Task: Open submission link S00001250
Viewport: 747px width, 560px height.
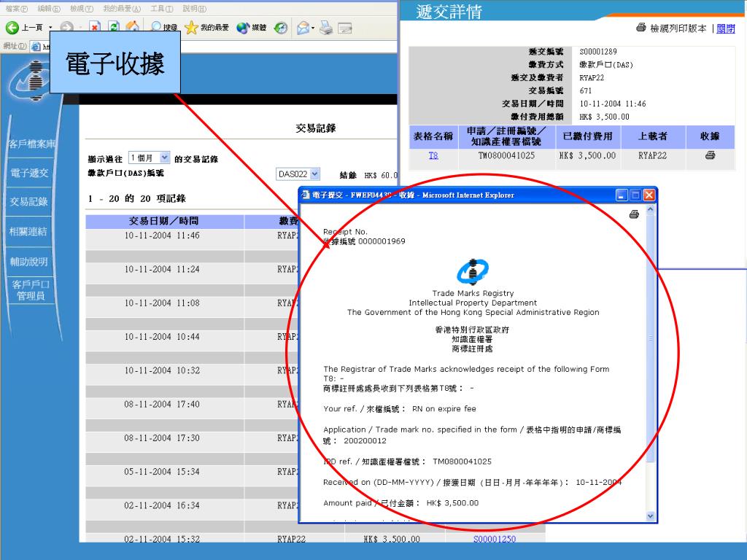Action: tap(495, 539)
